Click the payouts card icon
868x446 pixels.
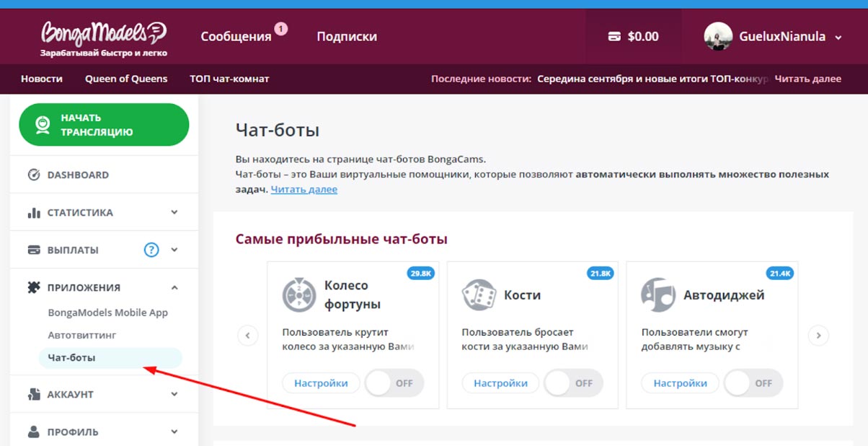click(x=34, y=250)
